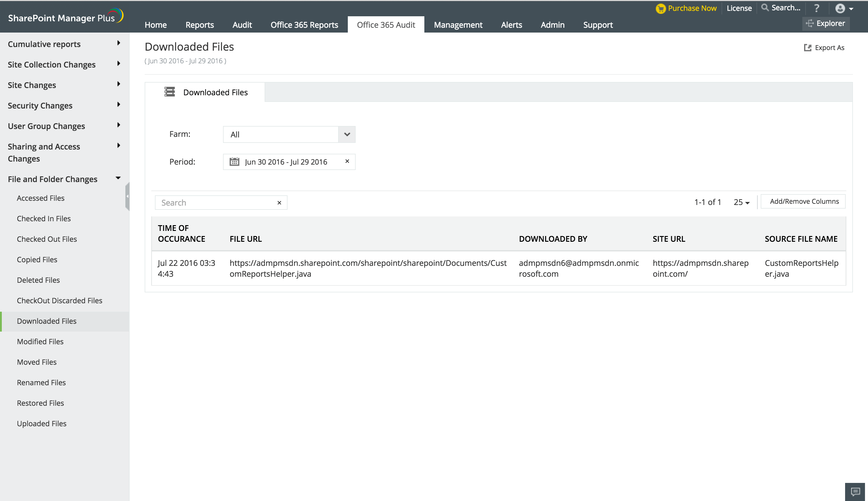Open the Farm dropdown
Image resolution: width=868 pixels, height=501 pixels.
(x=347, y=134)
